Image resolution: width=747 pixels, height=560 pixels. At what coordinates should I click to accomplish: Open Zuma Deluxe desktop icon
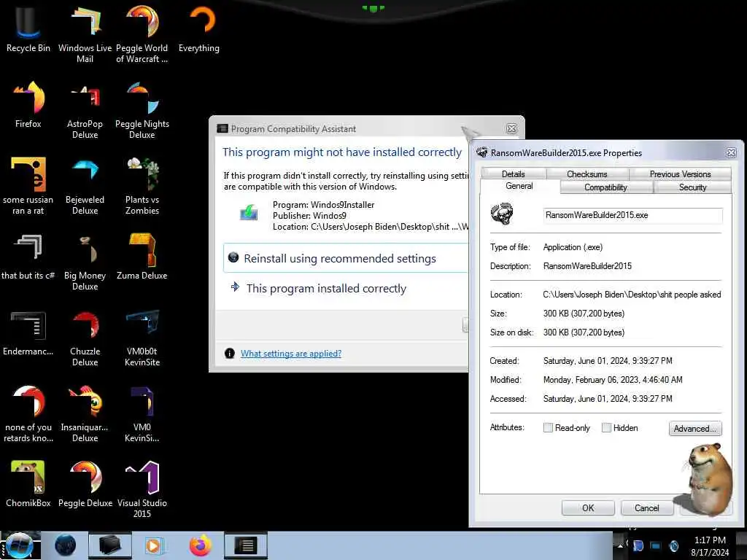coord(142,257)
